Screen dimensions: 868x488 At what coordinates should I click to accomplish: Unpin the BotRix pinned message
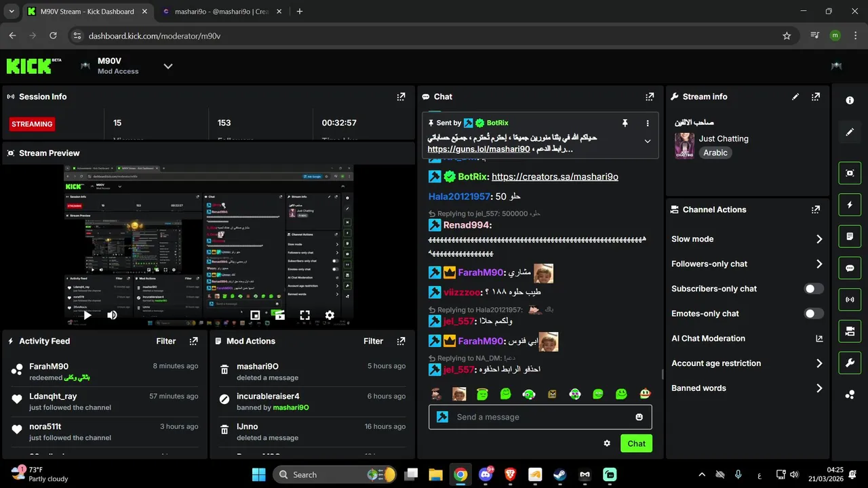[625, 123]
